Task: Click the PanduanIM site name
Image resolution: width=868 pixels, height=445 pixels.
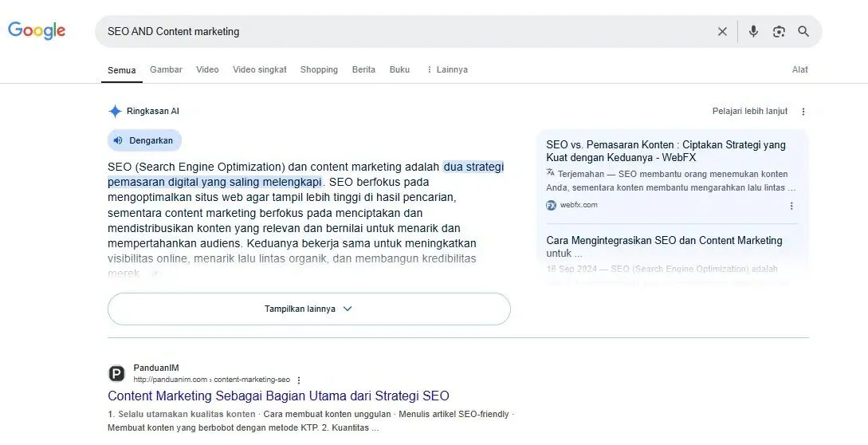Action: [156, 368]
